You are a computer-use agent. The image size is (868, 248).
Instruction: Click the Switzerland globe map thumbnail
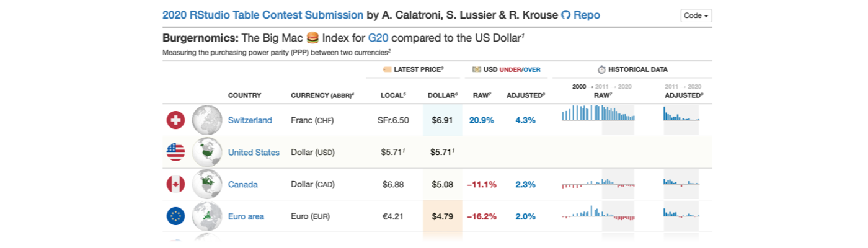[x=207, y=120]
